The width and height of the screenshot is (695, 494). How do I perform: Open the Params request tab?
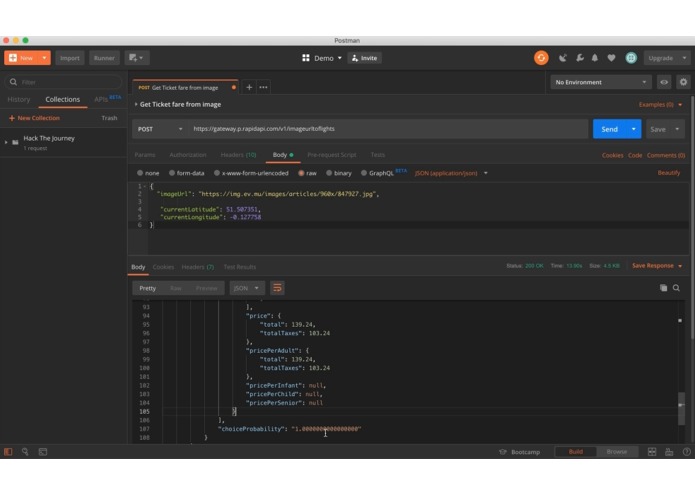(145, 155)
